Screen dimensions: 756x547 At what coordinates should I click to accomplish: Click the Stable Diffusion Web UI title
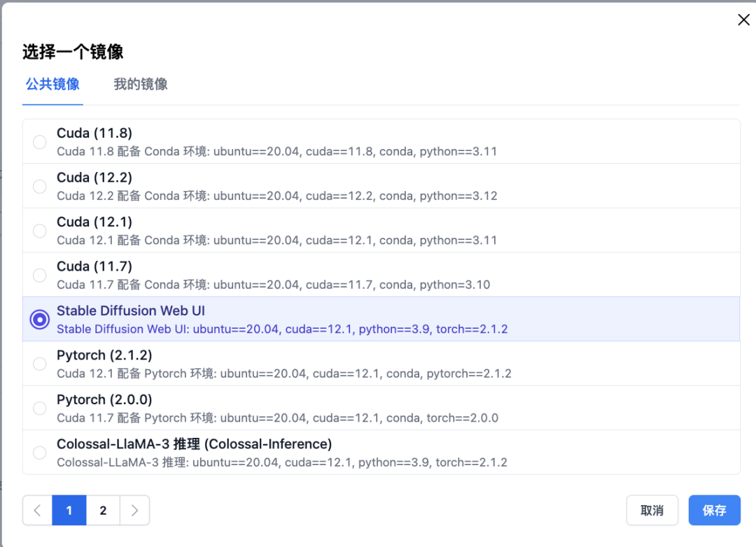131,311
